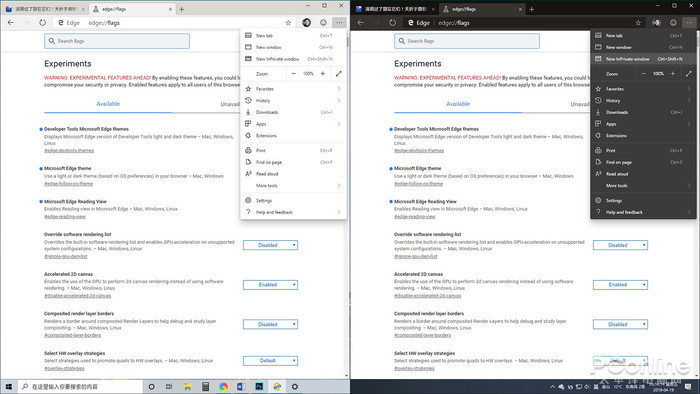Click the back arrow in the dark-theme Edge window
This screenshot has width=700, height=394.
click(x=361, y=22)
